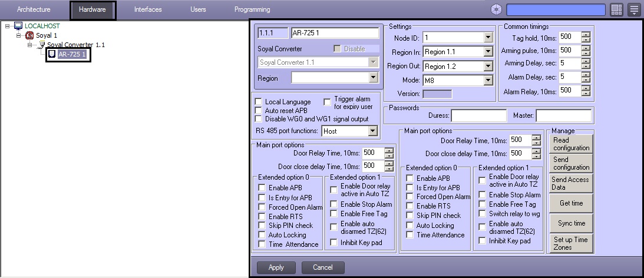
Task: Click Read configuration button
Action: tap(571, 144)
